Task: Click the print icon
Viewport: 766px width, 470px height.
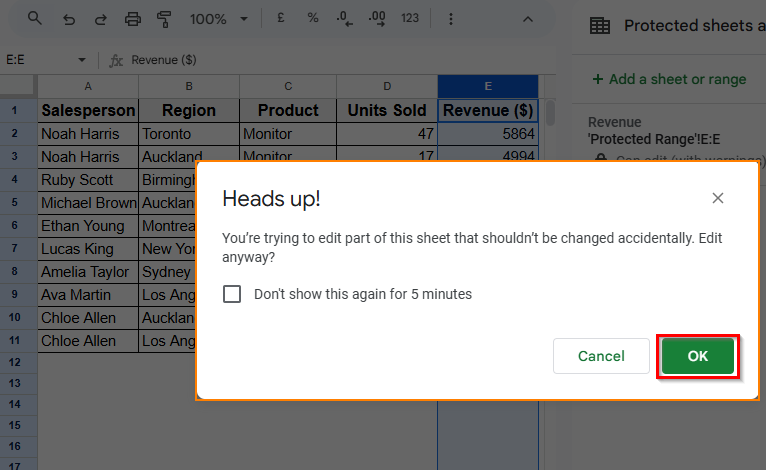Action: (133, 19)
